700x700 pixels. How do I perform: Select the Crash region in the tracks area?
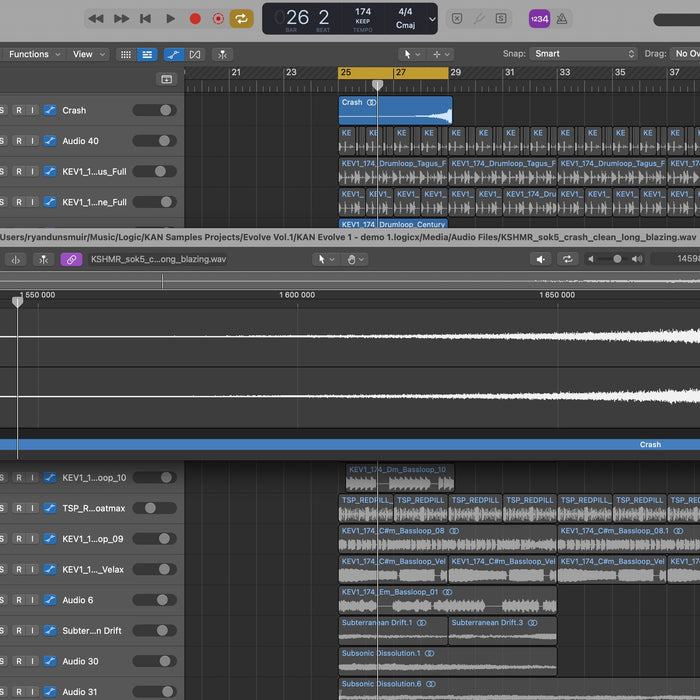395,110
